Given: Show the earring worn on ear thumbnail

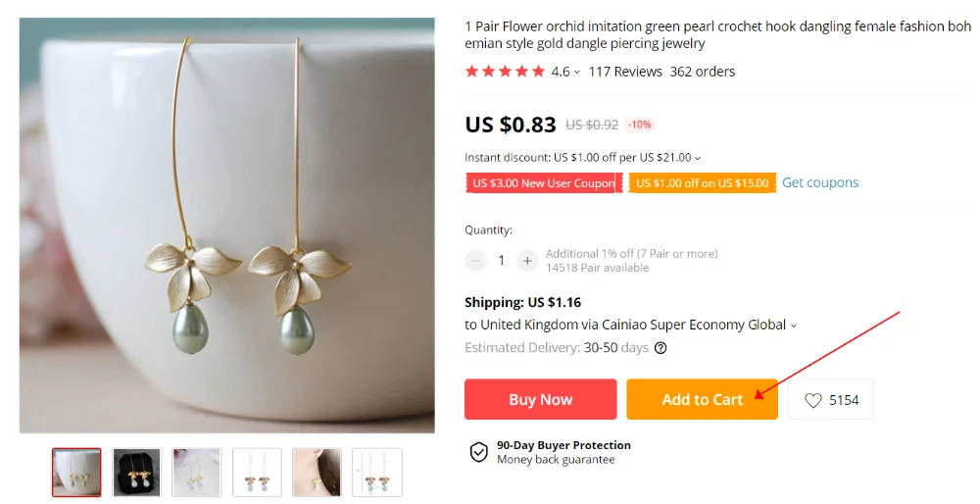Looking at the screenshot, I should click(x=317, y=473).
